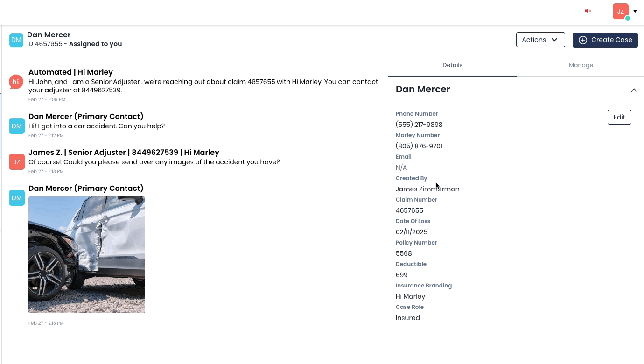Click the phone number (555) 217-9898
644x364 pixels.
[x=419, y=124]
